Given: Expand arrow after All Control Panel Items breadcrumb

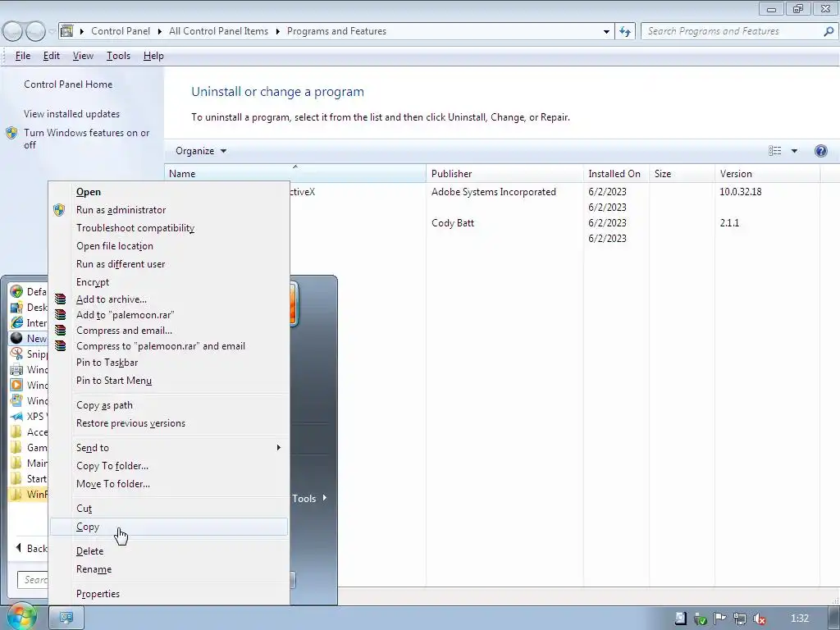Looking at the screenshot, I should coord(277,31).
